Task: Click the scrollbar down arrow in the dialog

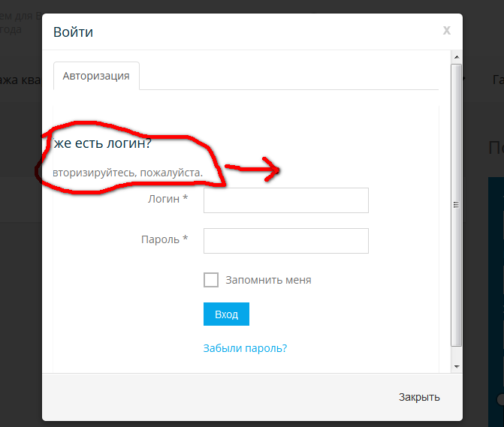Action: click(x=457, y=366)
